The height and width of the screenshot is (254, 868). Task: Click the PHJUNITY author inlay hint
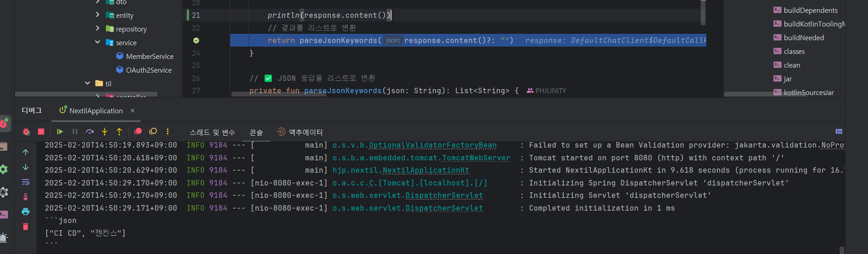click(546, 91)
